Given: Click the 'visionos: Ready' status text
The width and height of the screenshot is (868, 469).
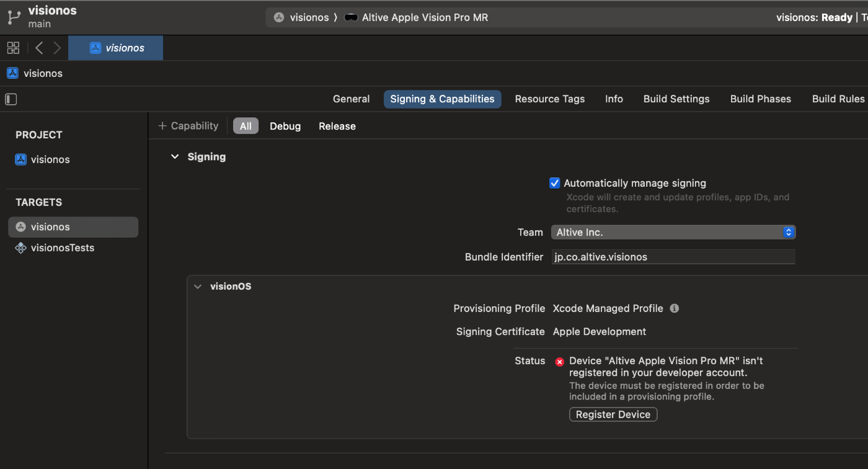Looking at the screenshot, I should click(x=814, y=17).
